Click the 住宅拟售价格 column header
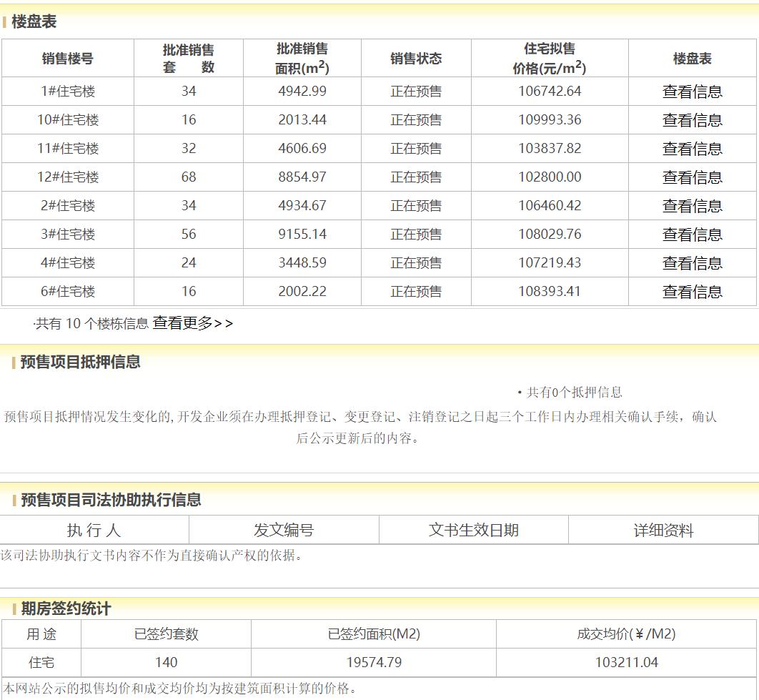This screenshot has height=700, width=759. pyautogui.click(x=550, y=58)
